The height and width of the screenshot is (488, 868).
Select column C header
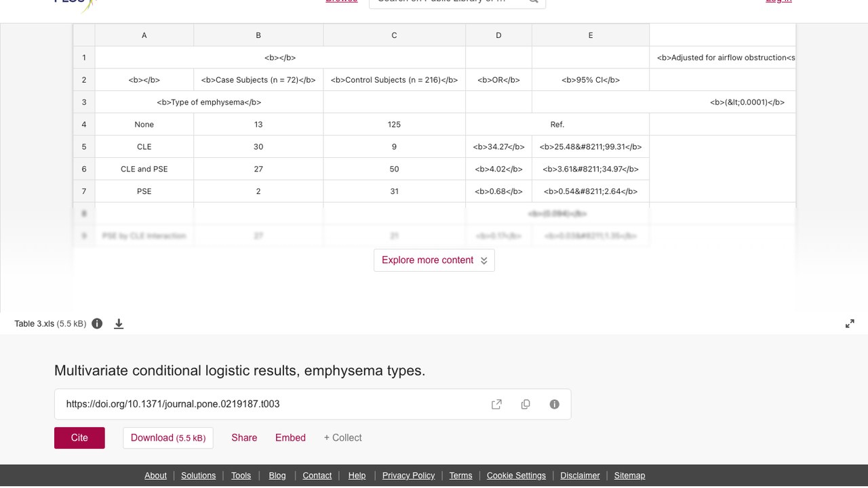point(394,35)
